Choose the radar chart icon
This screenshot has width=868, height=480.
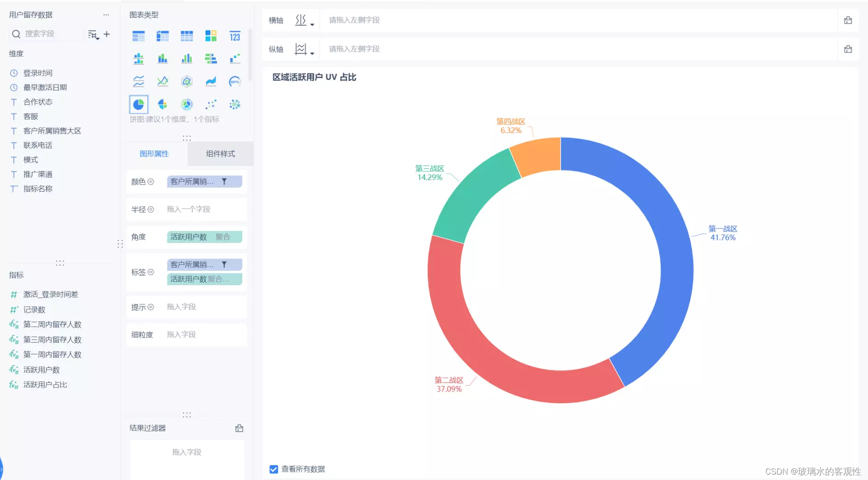coord(187,81)
